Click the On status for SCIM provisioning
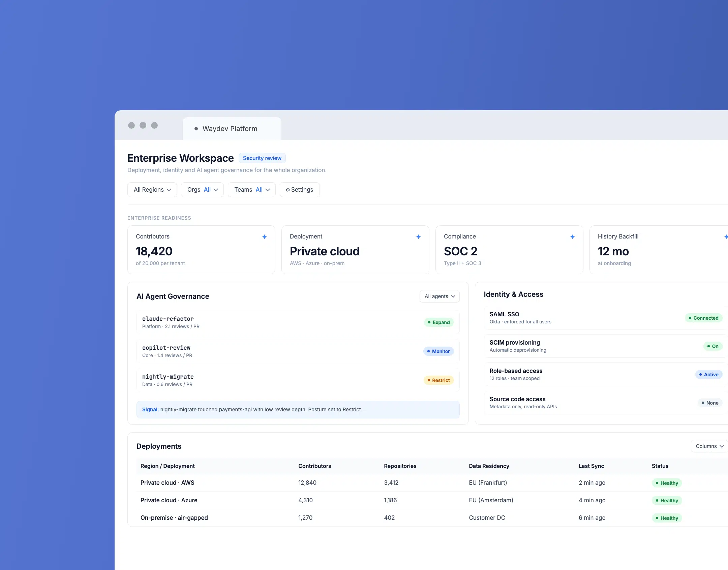This screenshot has height=570, width=728. click(x=713, y=346)
